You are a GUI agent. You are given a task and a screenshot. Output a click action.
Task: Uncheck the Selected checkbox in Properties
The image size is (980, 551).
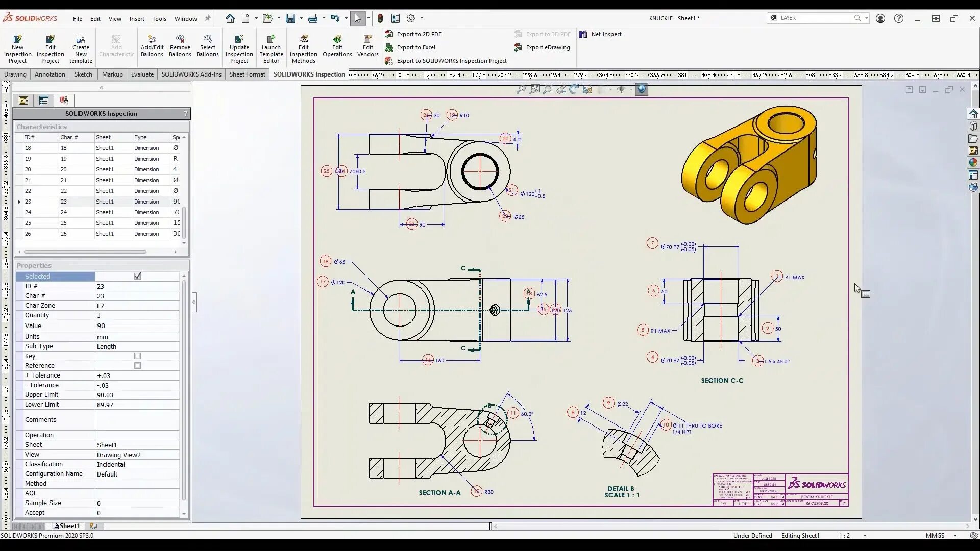pos(137,276)
